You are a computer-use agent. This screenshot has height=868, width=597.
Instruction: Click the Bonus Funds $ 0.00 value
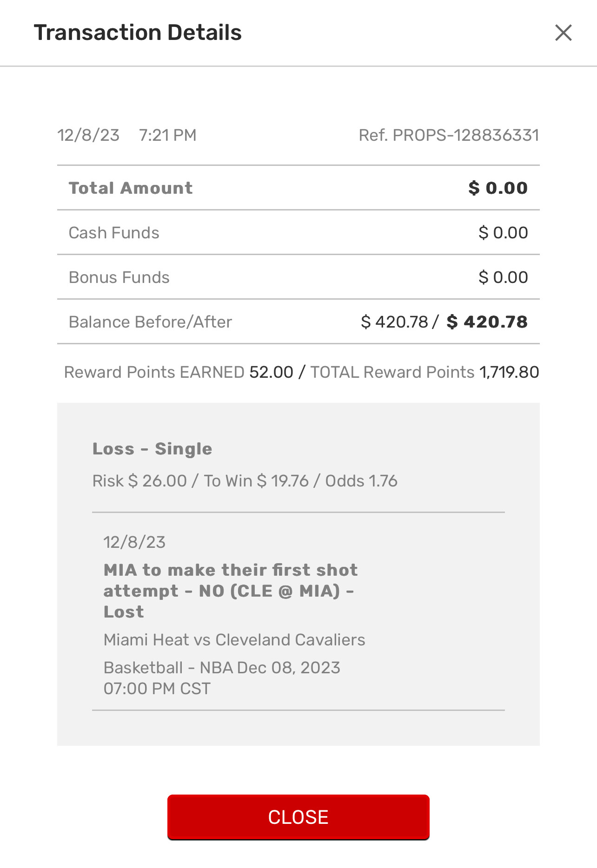click(503, 277)
